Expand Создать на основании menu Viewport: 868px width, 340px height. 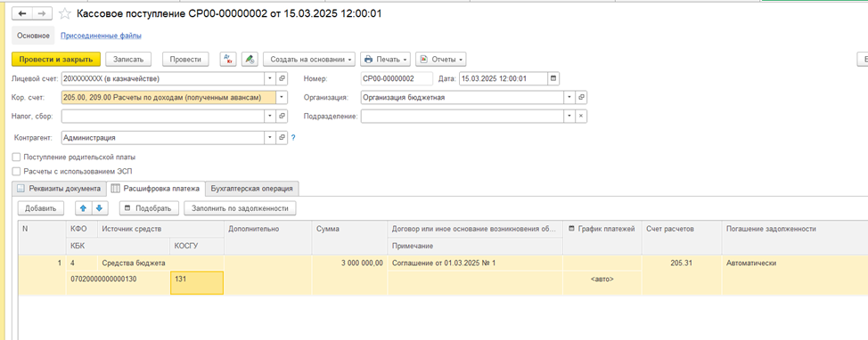pyautogui.click(x=309, y=59)
